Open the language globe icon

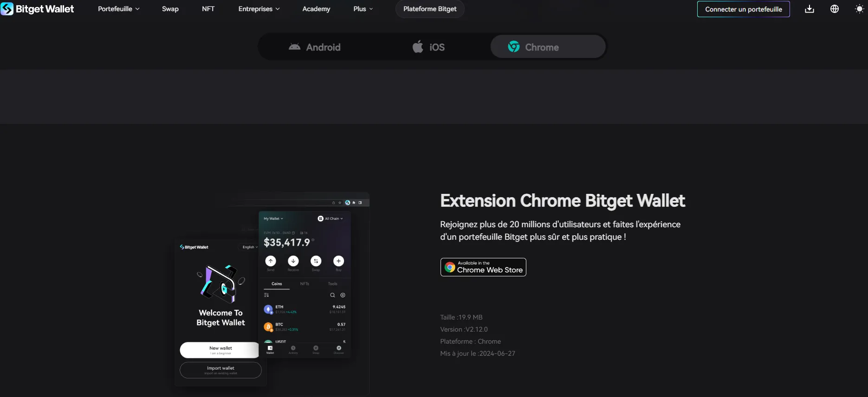point(835,9)
